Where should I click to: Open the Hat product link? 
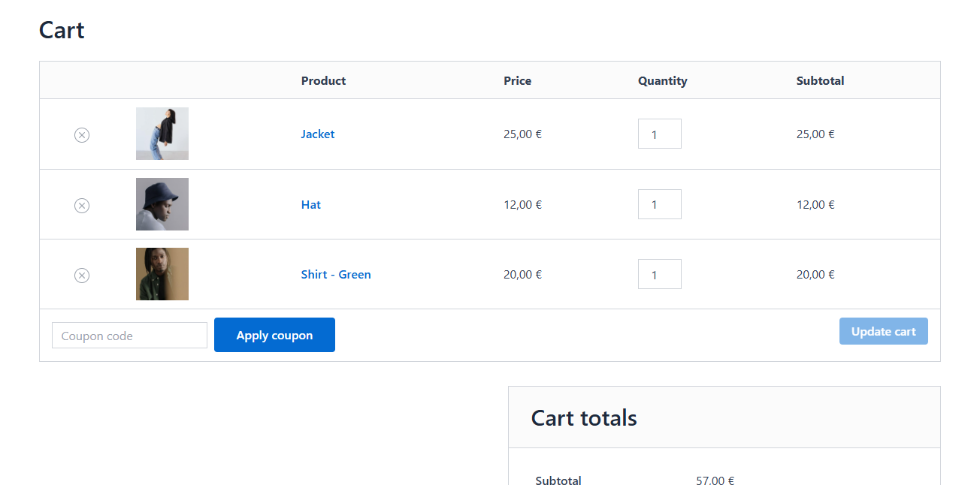tap(310, 204)
